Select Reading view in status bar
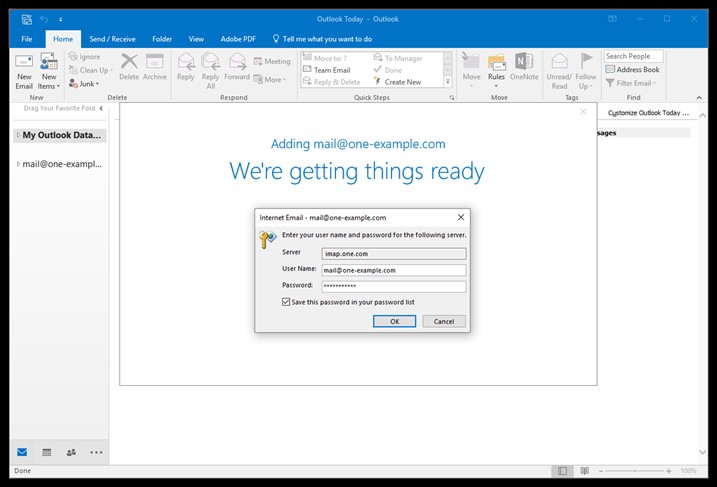The height and width of the screenshot is (487, 717). point(584,471)
